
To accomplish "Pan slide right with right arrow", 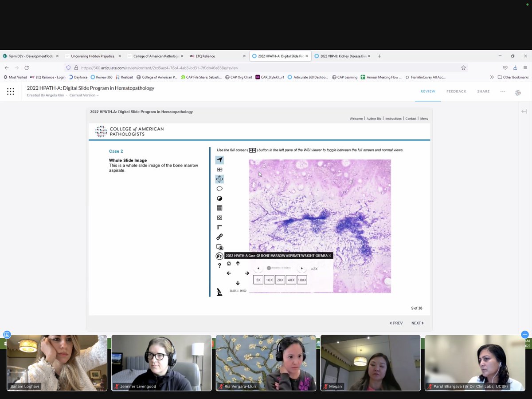I will [x=247, y=273].
